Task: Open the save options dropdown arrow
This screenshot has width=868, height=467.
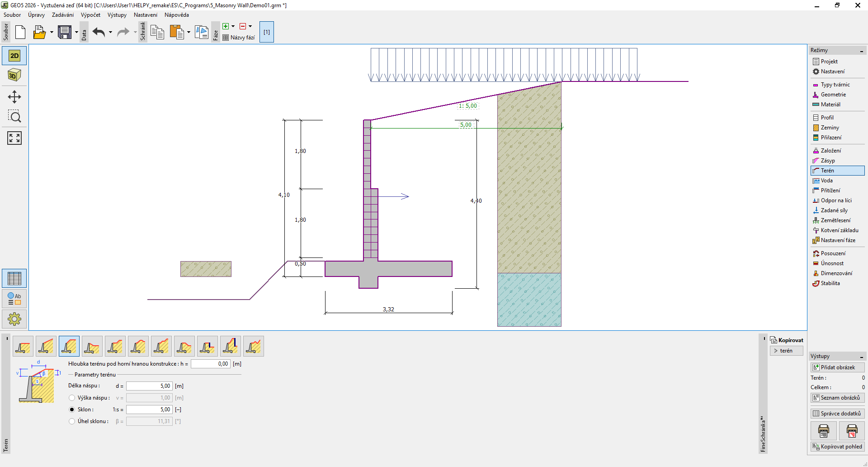Action: click(76, 32)
